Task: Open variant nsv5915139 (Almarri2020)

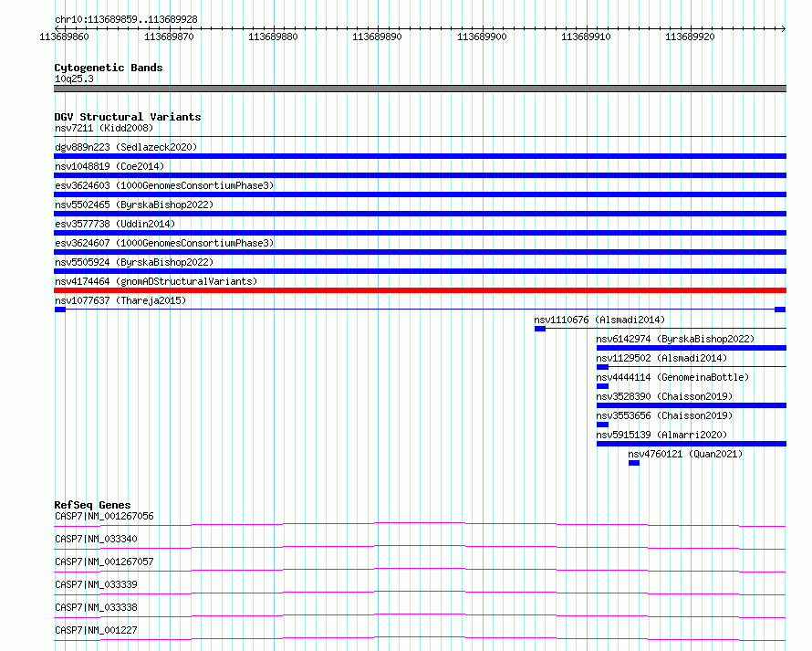Action: pos(661,435)
